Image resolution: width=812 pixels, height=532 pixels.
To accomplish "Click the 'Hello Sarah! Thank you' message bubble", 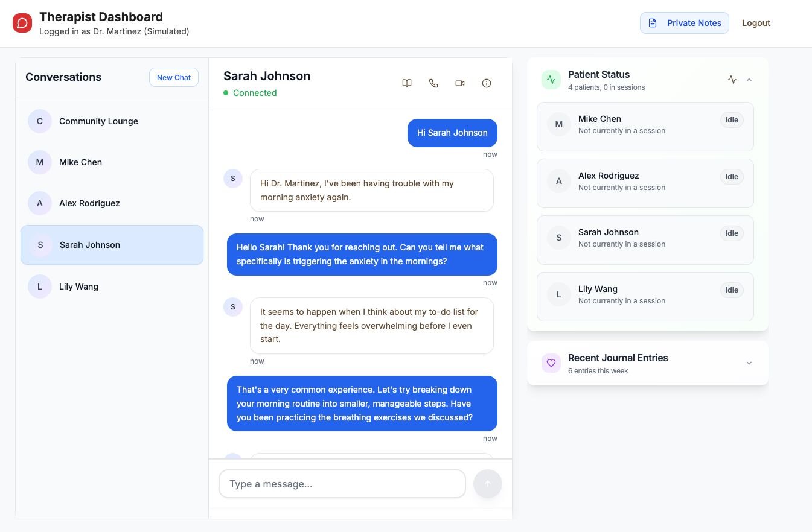I will [362, 255].
